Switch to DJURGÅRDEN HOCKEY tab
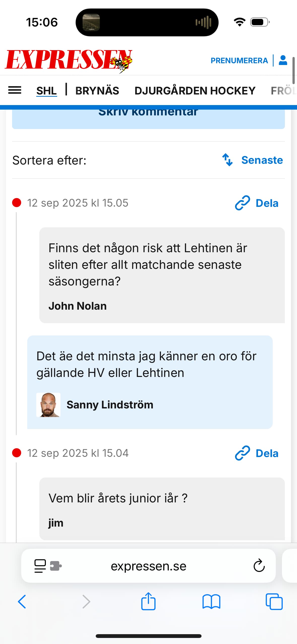The image size is (297, 644). (195, 91)
